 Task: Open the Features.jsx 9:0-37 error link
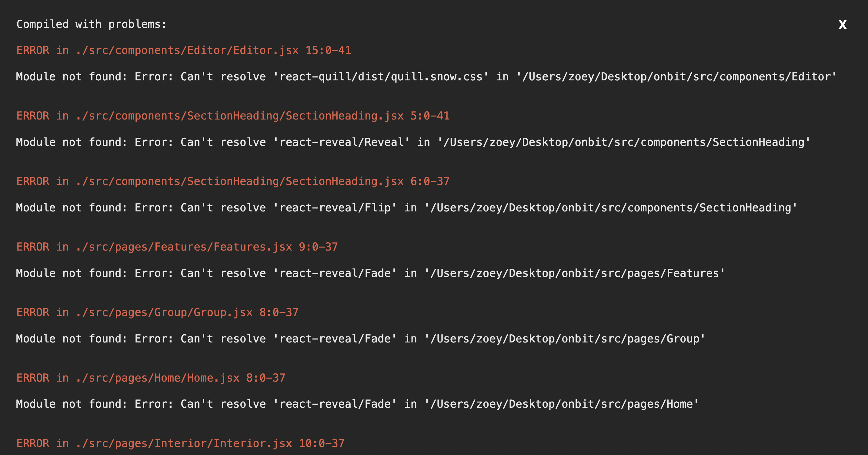pyautogui.click(x=177, y=247)
